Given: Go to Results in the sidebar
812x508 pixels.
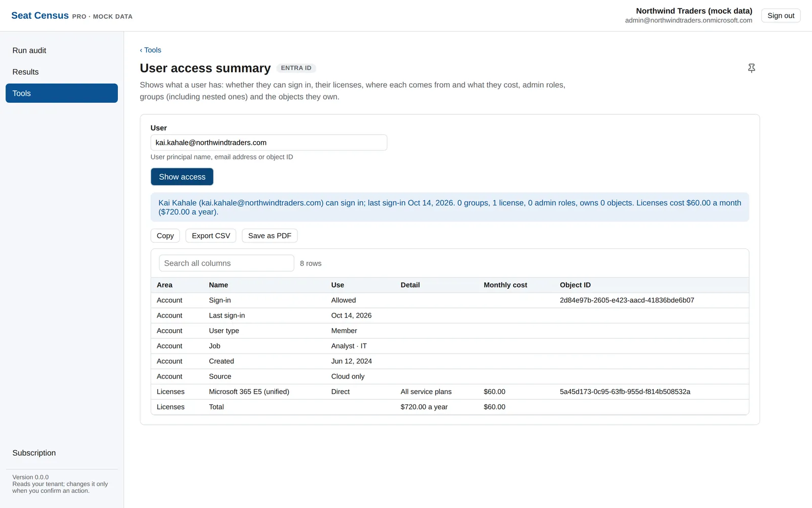Looking at the screenshot, I should [61, 72].
